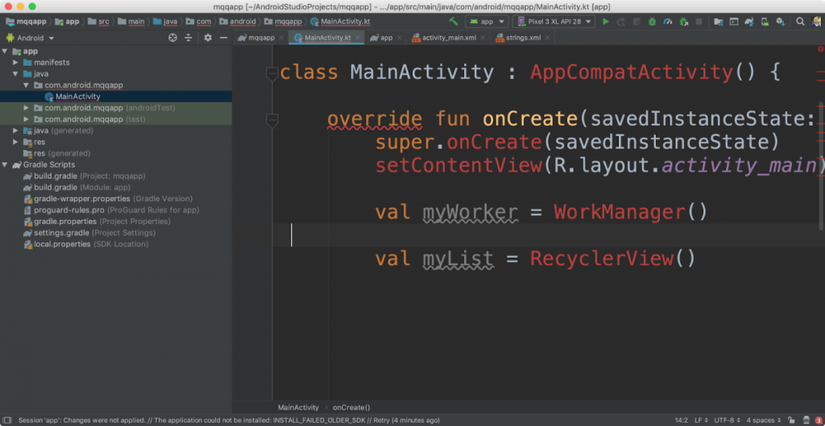Click the Search Everywhere magnifier icon
Image resolution: width=825 pixels, height=426 pixels.
click(800, 21)
